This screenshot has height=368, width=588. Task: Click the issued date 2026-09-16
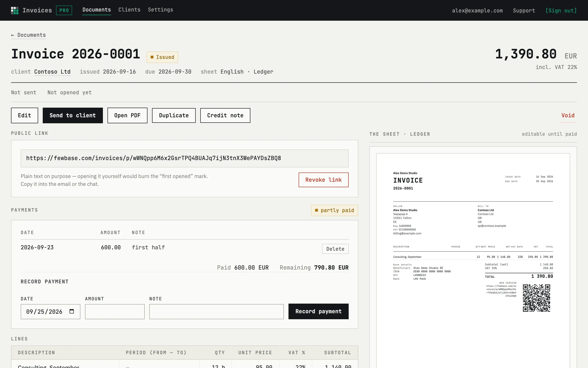(x=119, y=72)
